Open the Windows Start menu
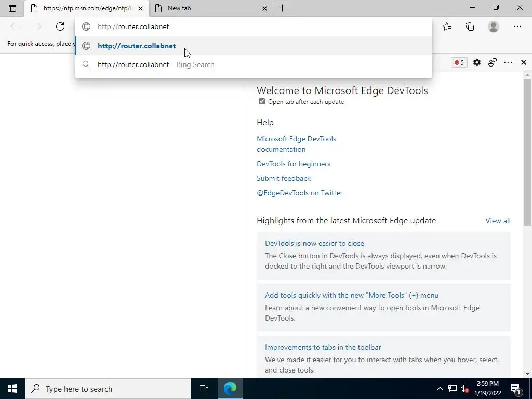Screen dimensions: 532x399 (12, 389)
